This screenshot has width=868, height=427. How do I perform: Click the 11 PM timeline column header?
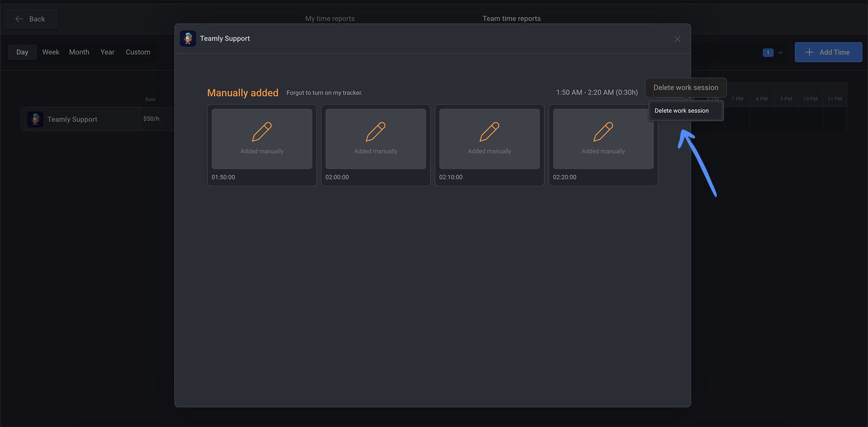[835, 99]
